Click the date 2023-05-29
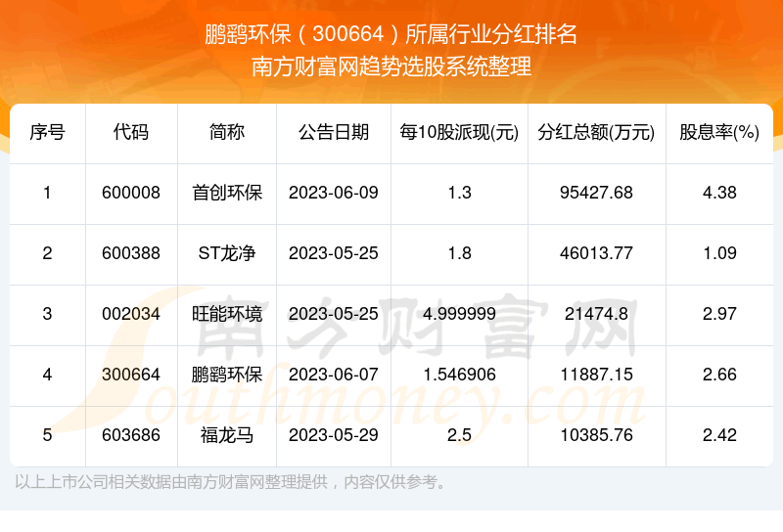 (334, 435)
